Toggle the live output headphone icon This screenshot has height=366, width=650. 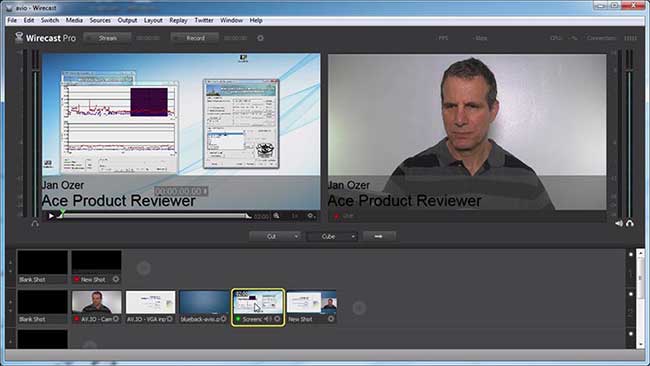pyautogui.click(x=630, y=223)
